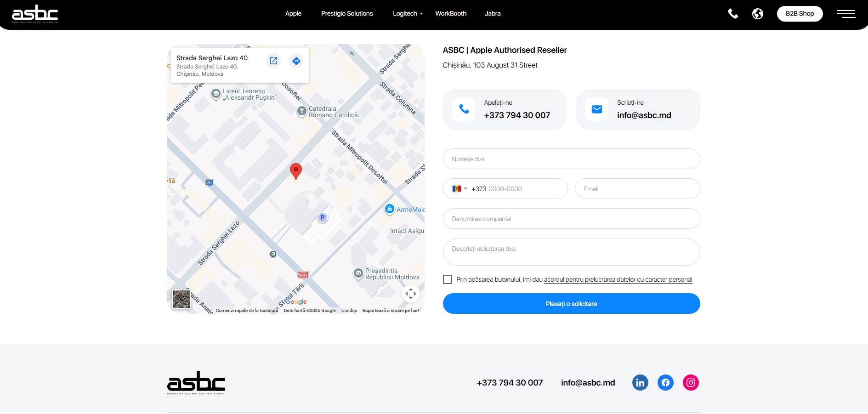Screen dimensions: 868x414
Task: Click the Plasați o solicitare button
Action: (571, 304)
